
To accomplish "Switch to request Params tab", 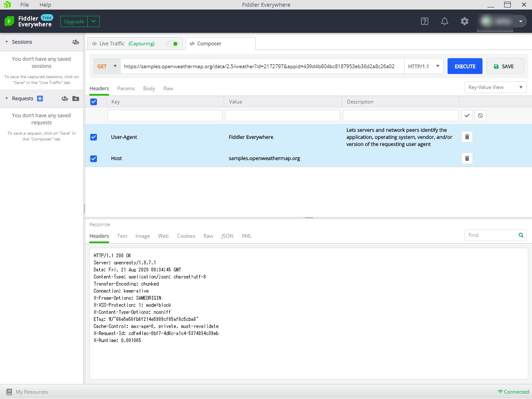I will point(126,89).
